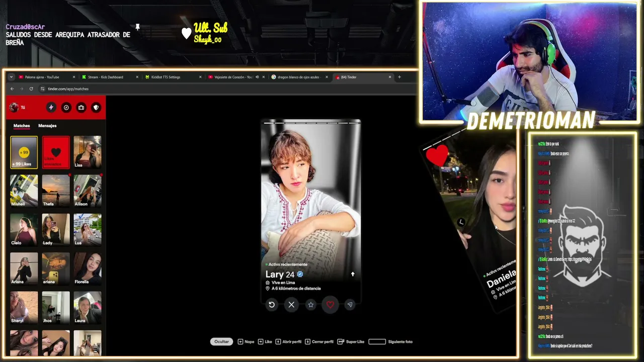Click the Siguiente foto spacebar hint
This screenshot has width=644, height=362.
click(390, 342)
